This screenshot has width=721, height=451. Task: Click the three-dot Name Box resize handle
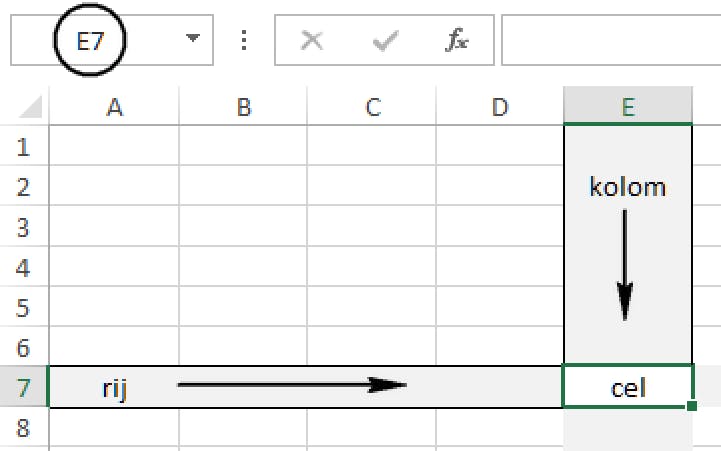pos(245,41)
